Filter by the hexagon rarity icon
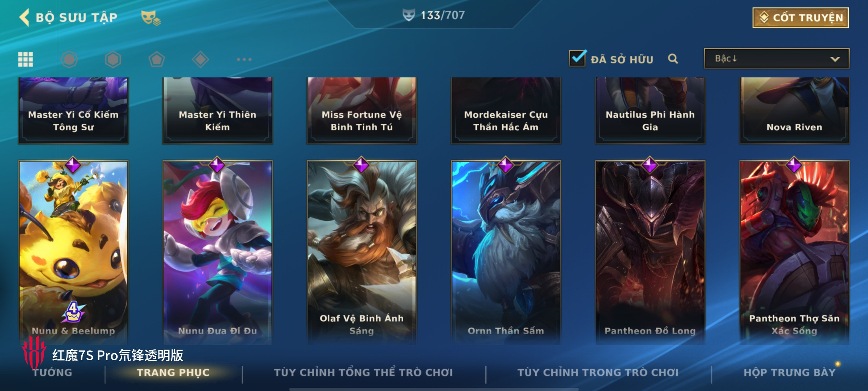The image size is (868, 391). (x=113, y=59)
